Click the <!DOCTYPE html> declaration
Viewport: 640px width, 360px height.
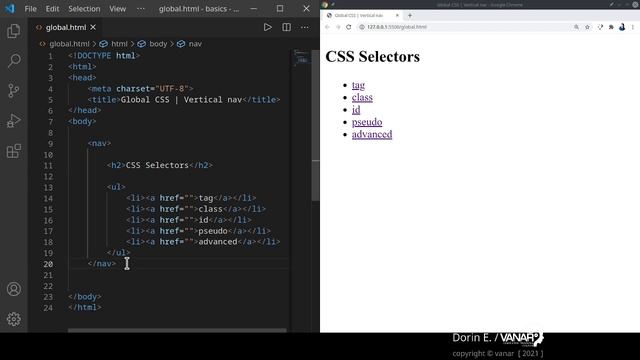pyautogui.click(x=104, y=56)
